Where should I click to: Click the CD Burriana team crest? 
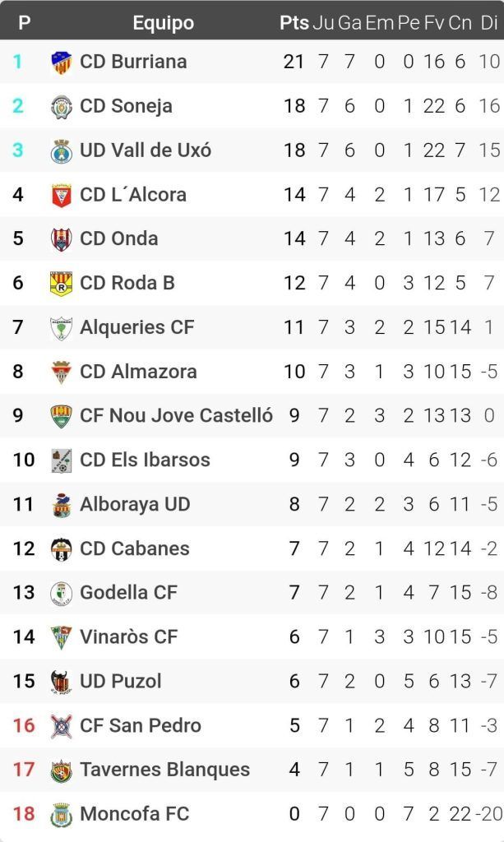(x=61, y=62)
